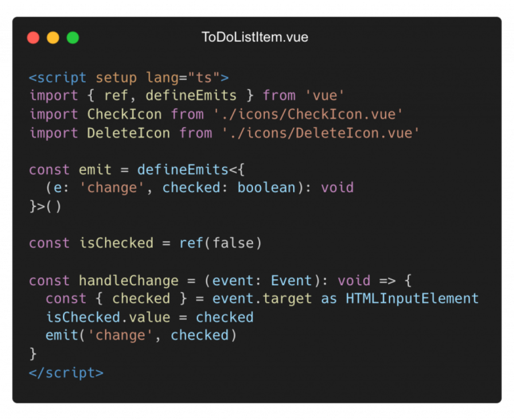Click defineEmits call after emit equals sign
Viewport: 514px width, 420px height.
click(183, 170)
